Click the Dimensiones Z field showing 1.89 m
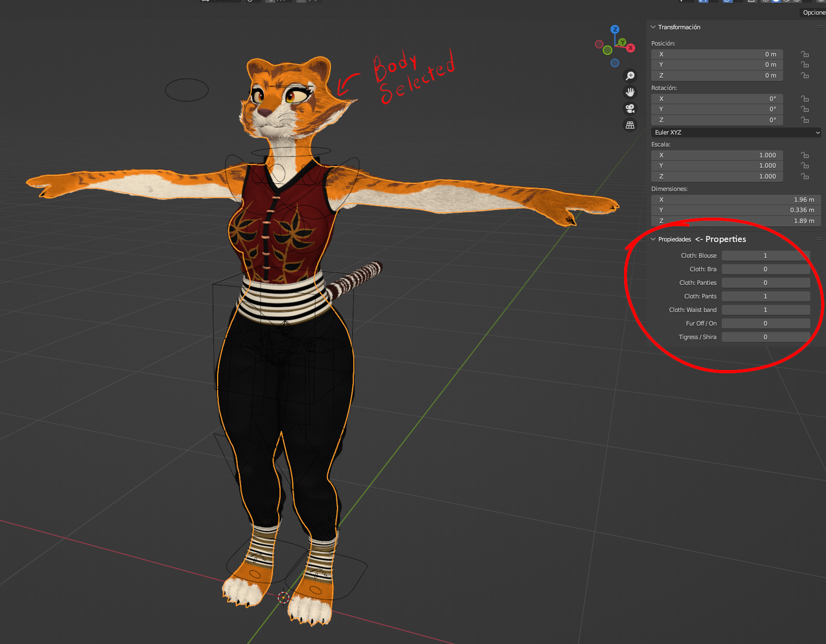Screen dimensions: 826x644 tap(736, 221)
